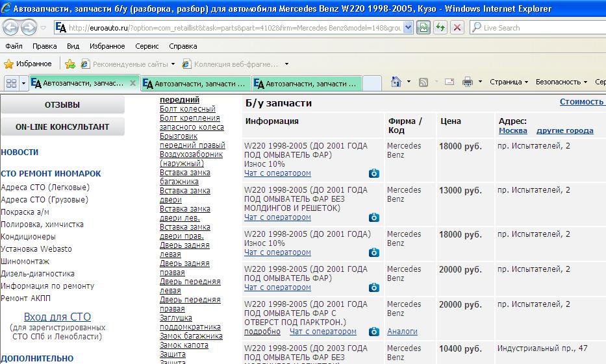This screenshot has height=364, width=606.
Task: Click ON-LINE КОНСУЛЬТАНТ button
Action: click(62, 127)
